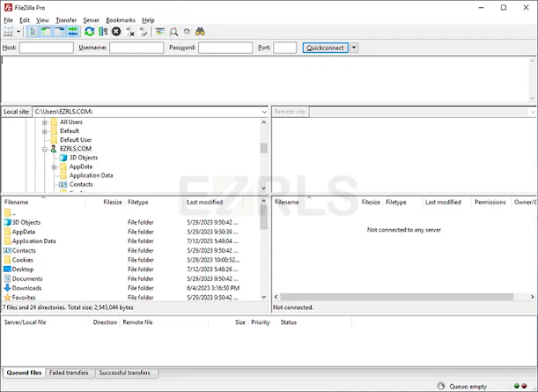Click the Quickconnect button
The image size is (538, 392).
pos(325,48)
